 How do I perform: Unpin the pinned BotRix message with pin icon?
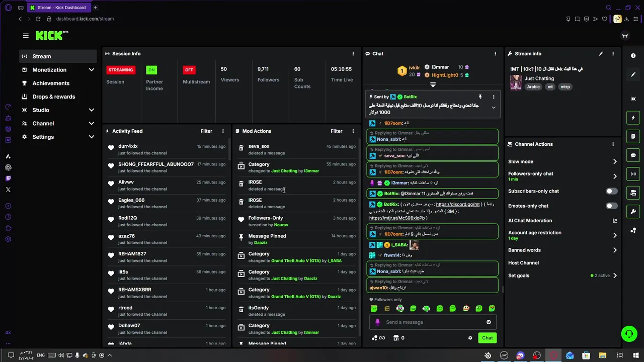[480, 97]
